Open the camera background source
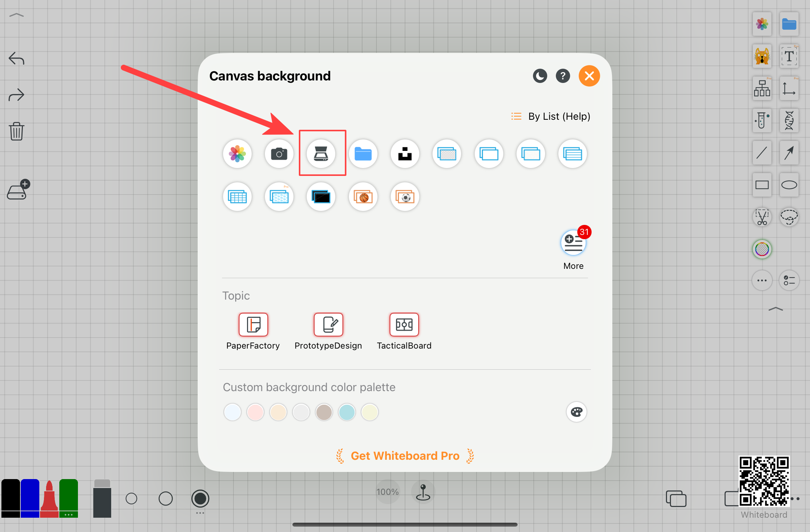This screenshot has height=532, width=810. pos(279,154)
